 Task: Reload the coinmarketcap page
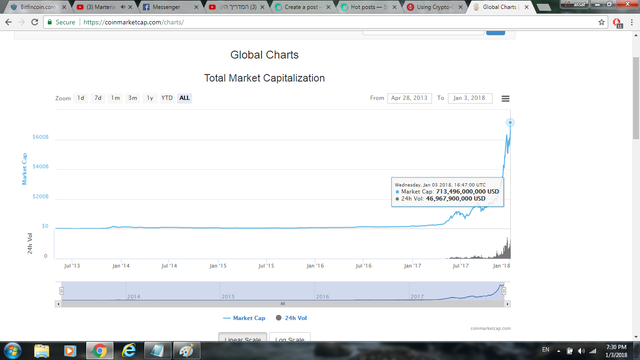(x=35, y=22)
